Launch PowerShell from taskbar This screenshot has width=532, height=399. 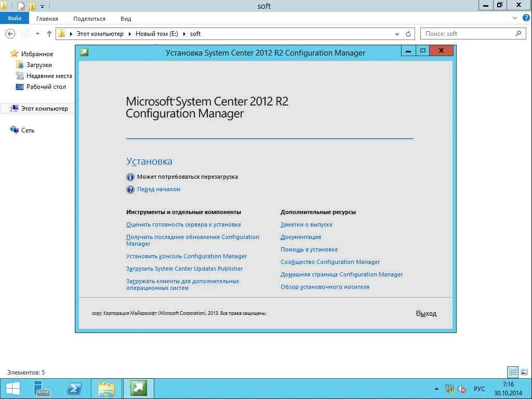[74, 389]
